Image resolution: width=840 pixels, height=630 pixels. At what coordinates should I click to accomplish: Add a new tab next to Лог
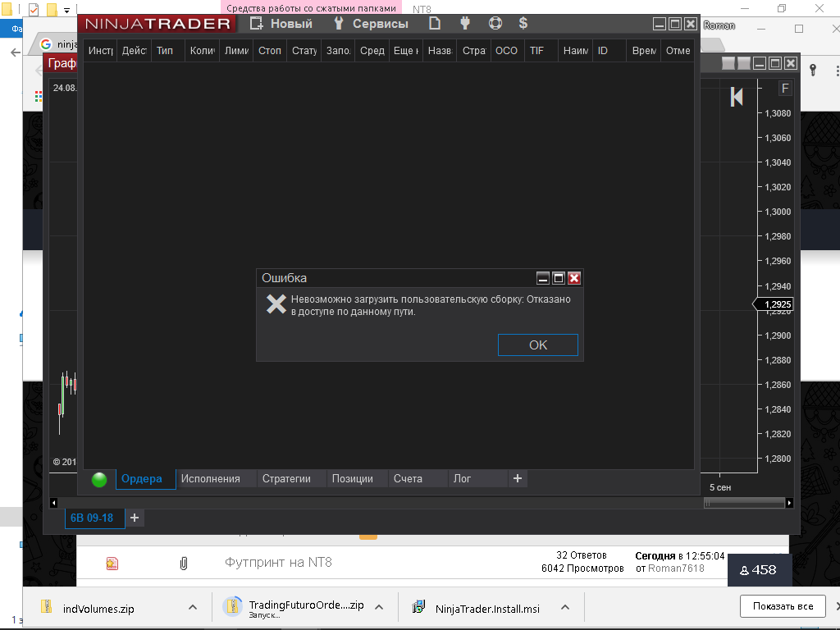pos(517,478)
